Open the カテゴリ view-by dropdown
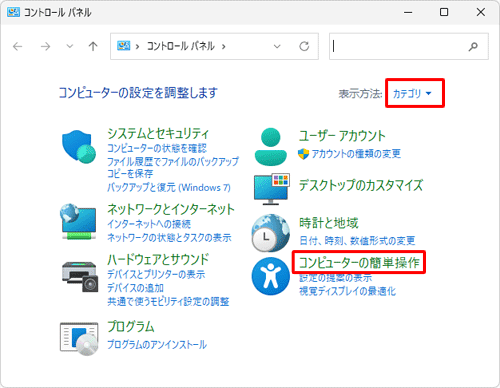The width and height of the screenshot is (500, 388). pos(412,94)
